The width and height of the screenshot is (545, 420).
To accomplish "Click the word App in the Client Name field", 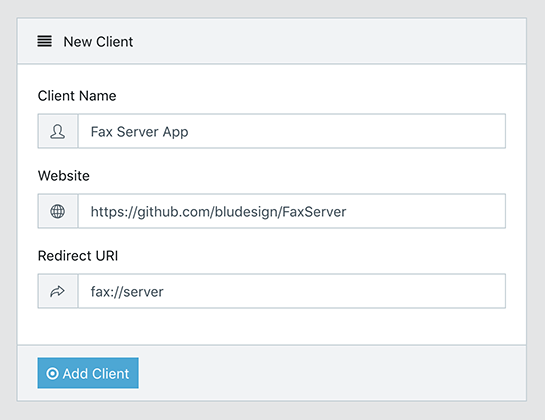I will pyautogui.click(x=176, y=132).
